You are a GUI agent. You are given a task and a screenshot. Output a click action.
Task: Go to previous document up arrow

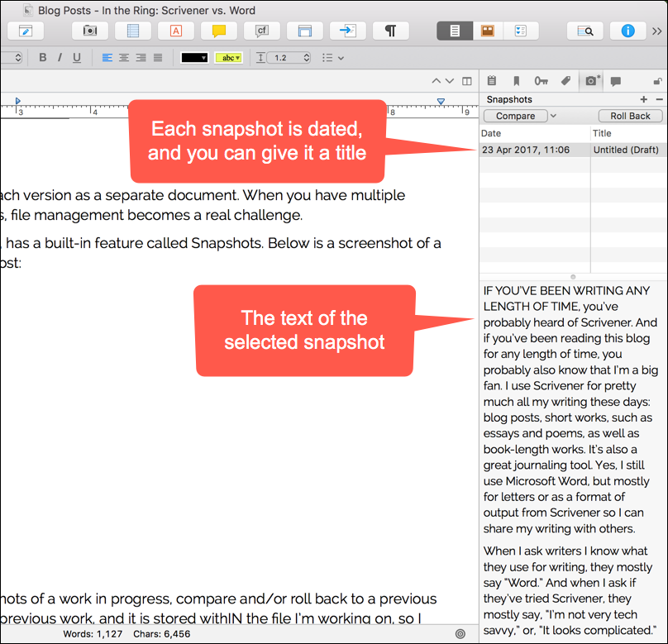click(x=436, y=80)
